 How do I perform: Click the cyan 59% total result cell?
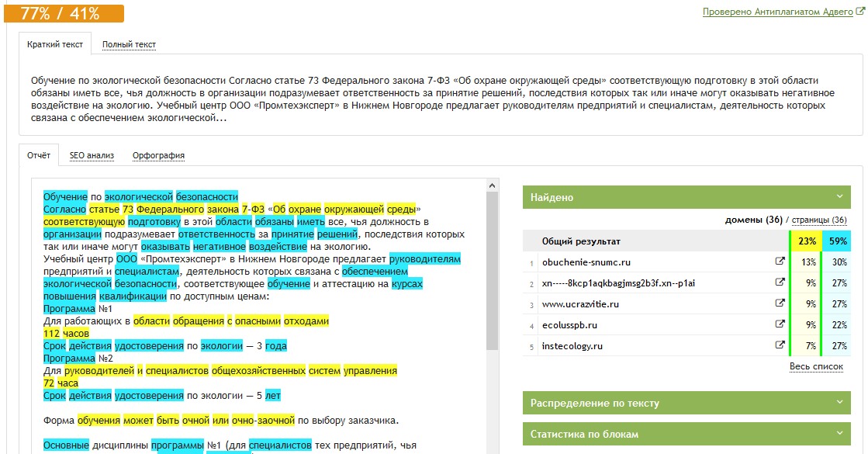[837, 241]
